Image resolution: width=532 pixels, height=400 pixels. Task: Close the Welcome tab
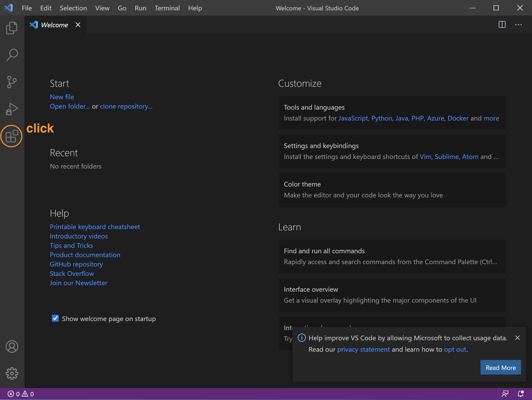coord(78,25)
